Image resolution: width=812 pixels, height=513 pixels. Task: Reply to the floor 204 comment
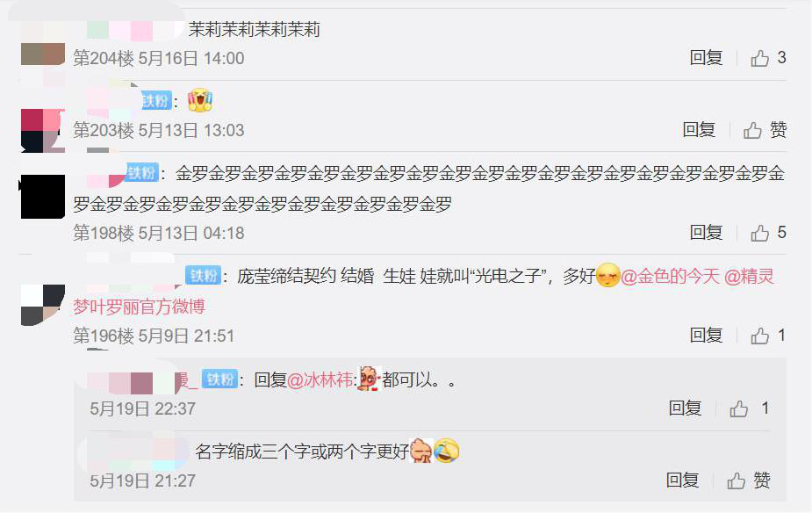[706, 57]
